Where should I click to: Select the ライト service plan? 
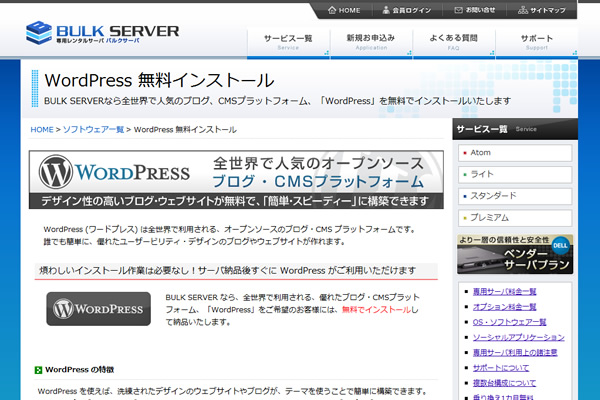(481, 174)
